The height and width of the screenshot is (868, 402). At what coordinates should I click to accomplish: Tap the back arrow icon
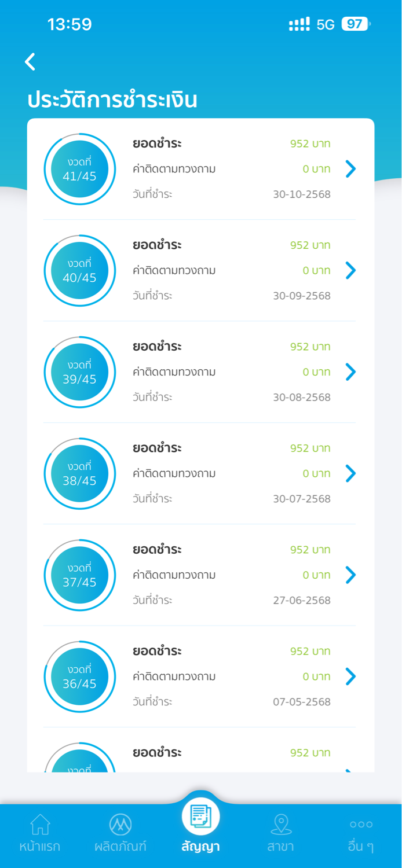31,62
